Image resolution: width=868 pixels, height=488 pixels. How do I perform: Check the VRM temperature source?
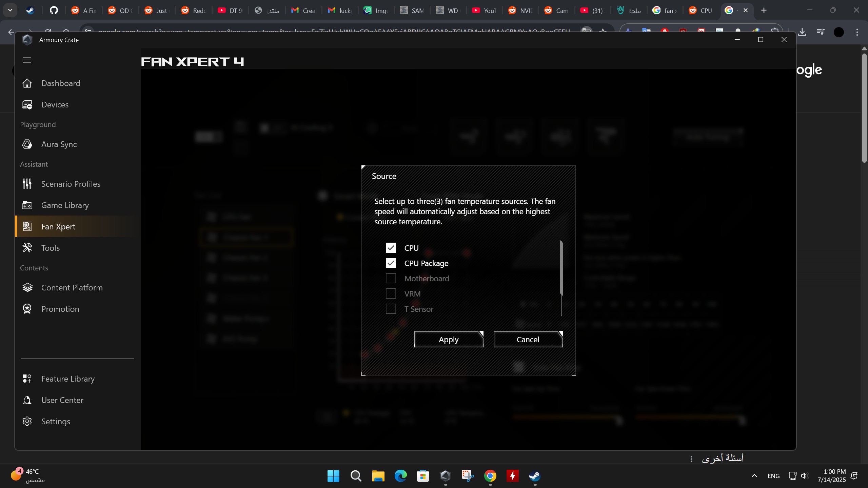[x=391, y=293]
